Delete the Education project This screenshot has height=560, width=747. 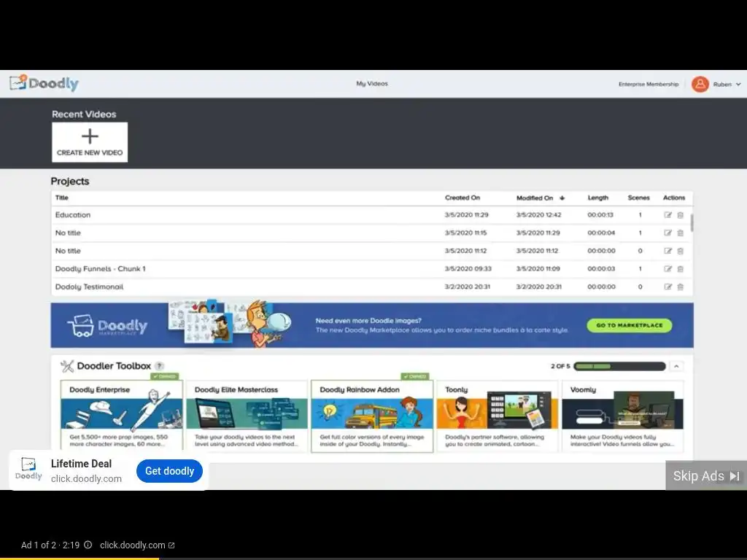[x=681, y=215]
